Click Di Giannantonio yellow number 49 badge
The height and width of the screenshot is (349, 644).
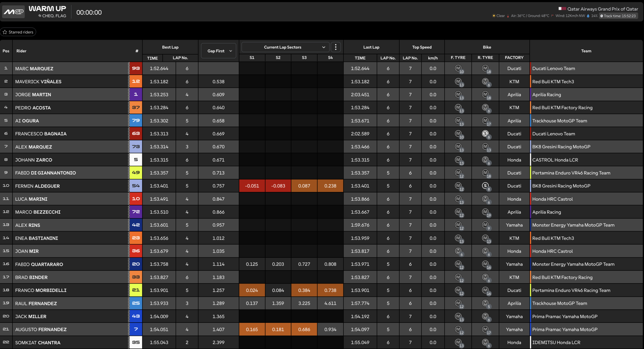[x=136, y=173]
